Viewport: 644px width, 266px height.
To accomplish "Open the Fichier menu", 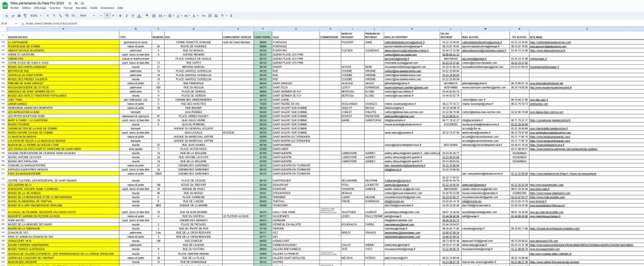I will click(15, 8).
